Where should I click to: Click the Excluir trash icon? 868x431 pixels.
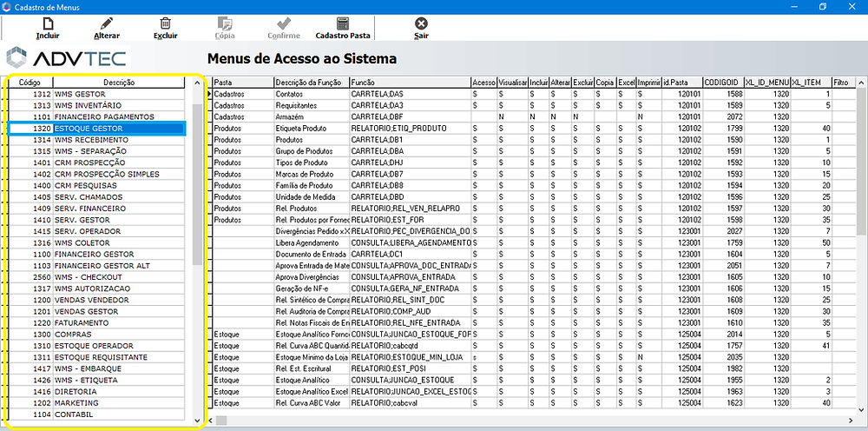coord(165,23)
